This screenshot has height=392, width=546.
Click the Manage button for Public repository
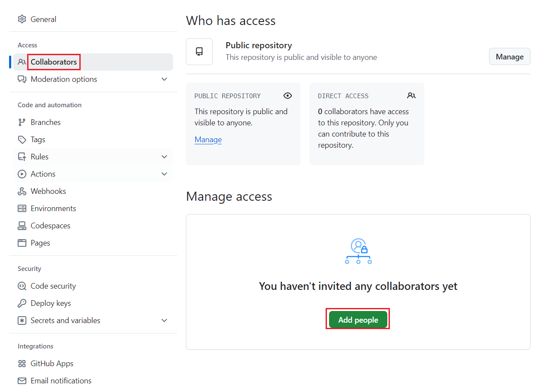(510, 56)
